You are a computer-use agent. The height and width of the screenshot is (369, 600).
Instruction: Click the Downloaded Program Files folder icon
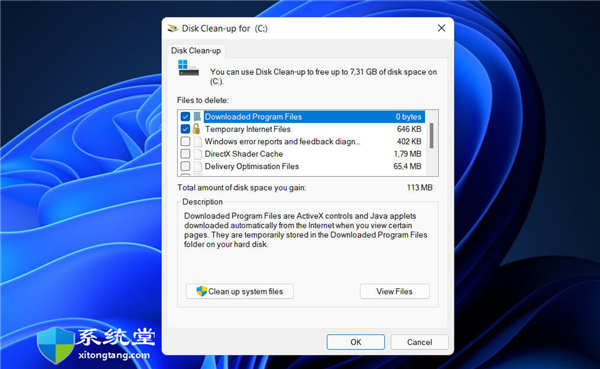point(197,116)
